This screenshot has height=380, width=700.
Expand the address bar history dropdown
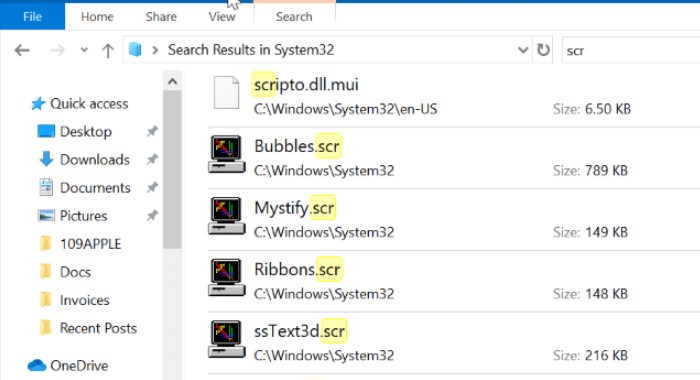(x=523, y=50)
